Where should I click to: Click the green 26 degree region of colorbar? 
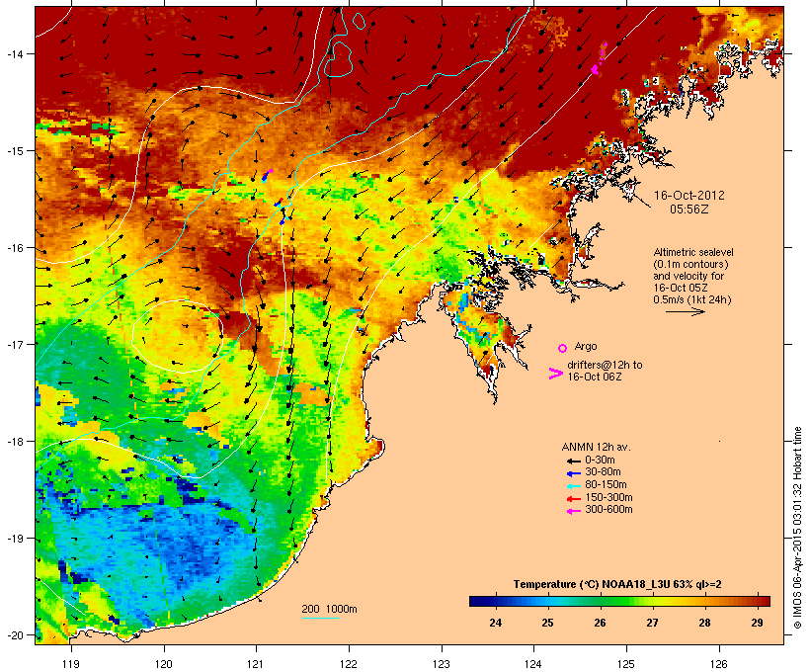tap(600, 601)
